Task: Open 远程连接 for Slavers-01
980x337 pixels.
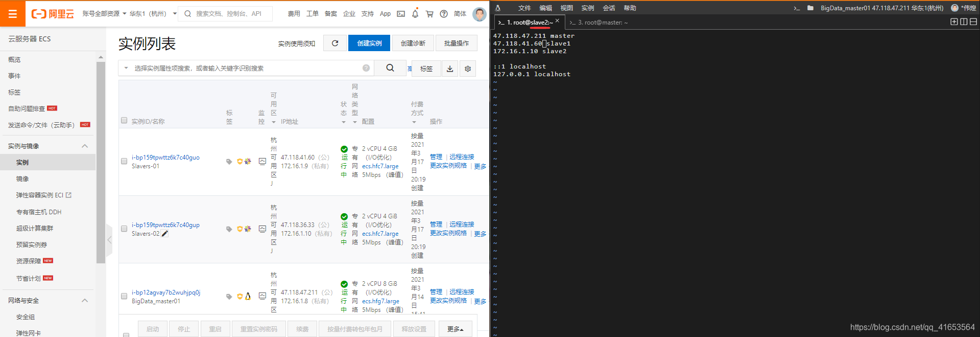Action: point(462,157)
